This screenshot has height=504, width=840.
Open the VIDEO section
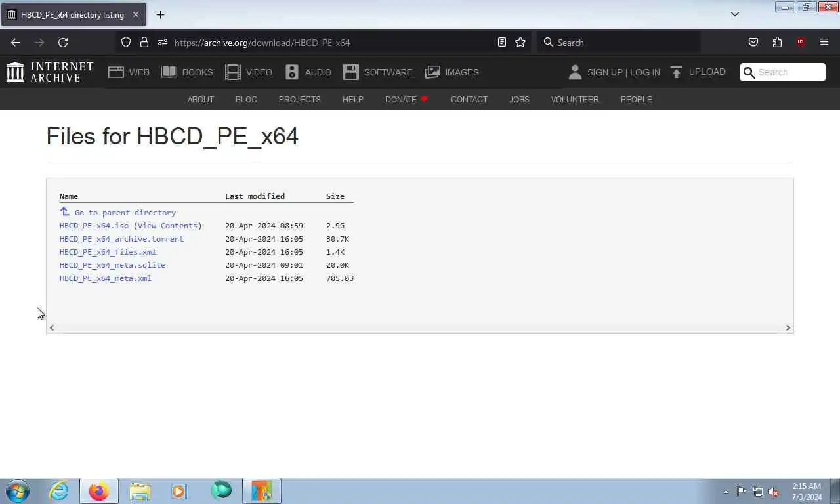tap(249, 72)
